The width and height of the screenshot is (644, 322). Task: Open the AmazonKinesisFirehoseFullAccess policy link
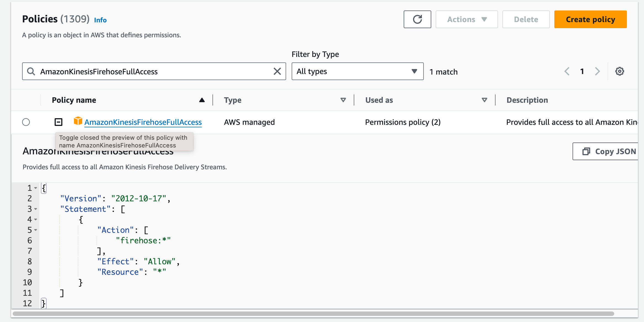(143, 122)
